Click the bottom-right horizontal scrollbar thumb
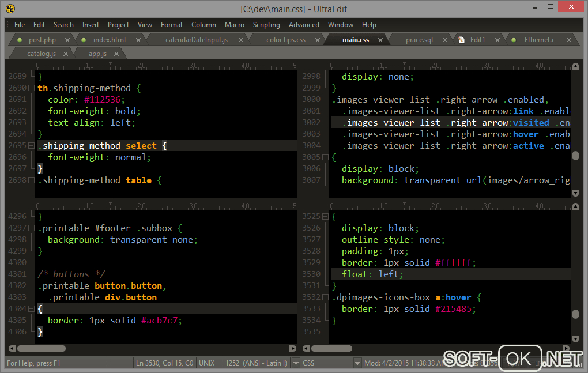Viewport: 588px width, 373px height. 331,348
